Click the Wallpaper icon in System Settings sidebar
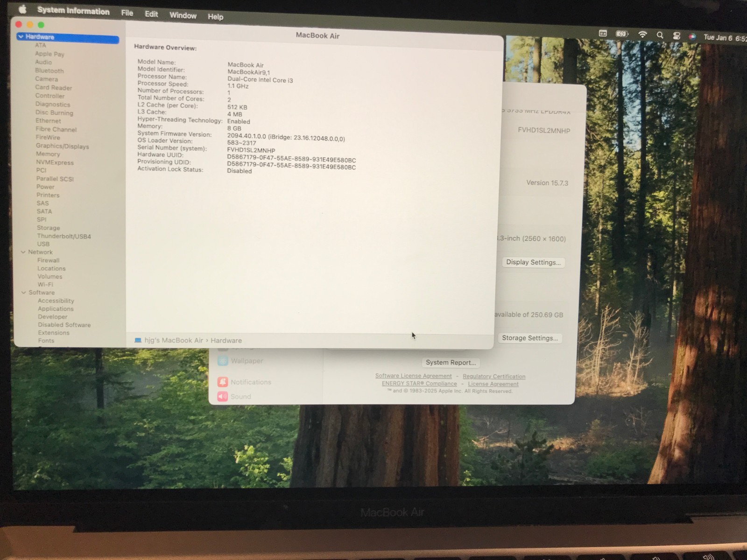The image size is (747, 560). click(x=223, y=361)
